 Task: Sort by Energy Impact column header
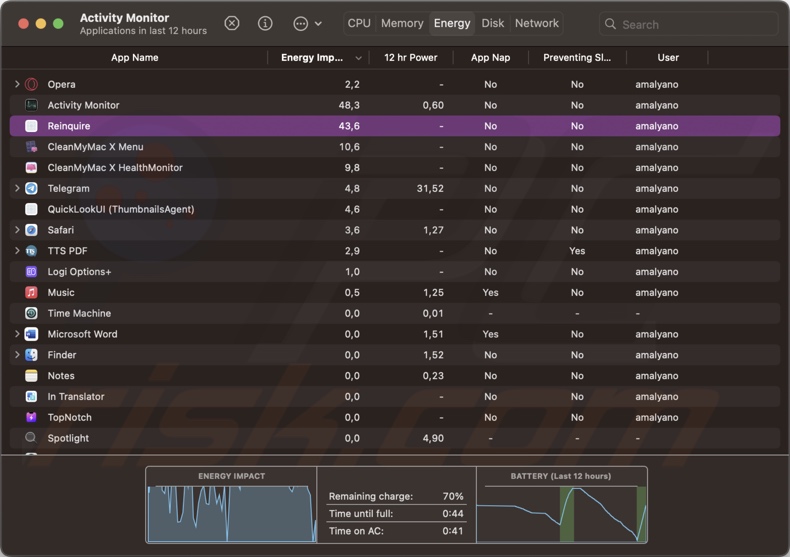pos(312,57)
